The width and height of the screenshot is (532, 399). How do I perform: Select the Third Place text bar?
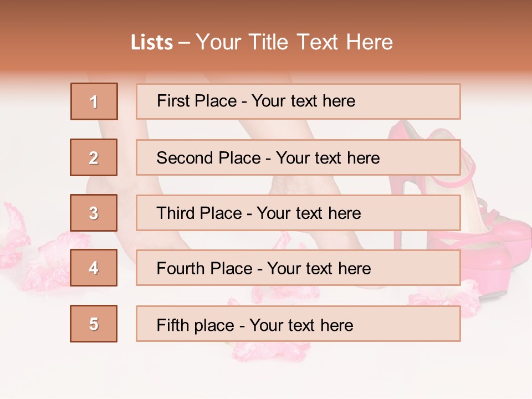pyautogui.click(x=298, y=213)
